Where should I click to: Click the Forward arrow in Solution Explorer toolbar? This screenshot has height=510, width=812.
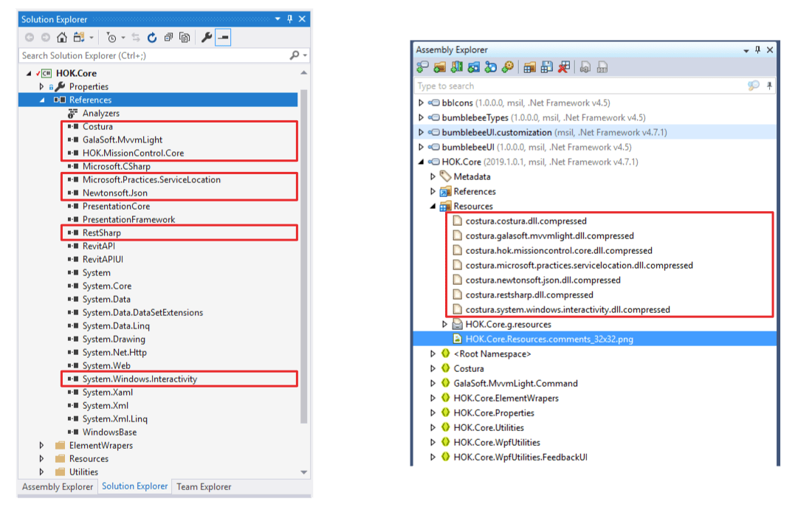click(x=46, y=38)
